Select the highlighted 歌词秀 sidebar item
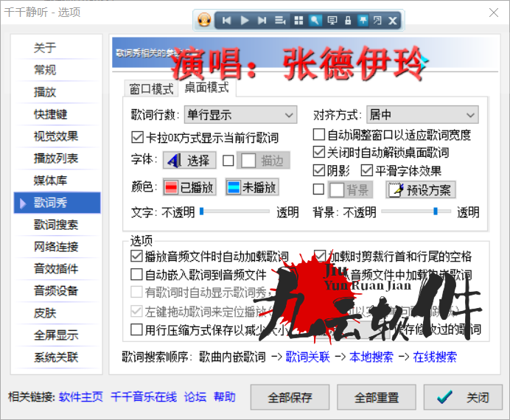The width and height of the screenshot is (510, 420). (57, 203)
